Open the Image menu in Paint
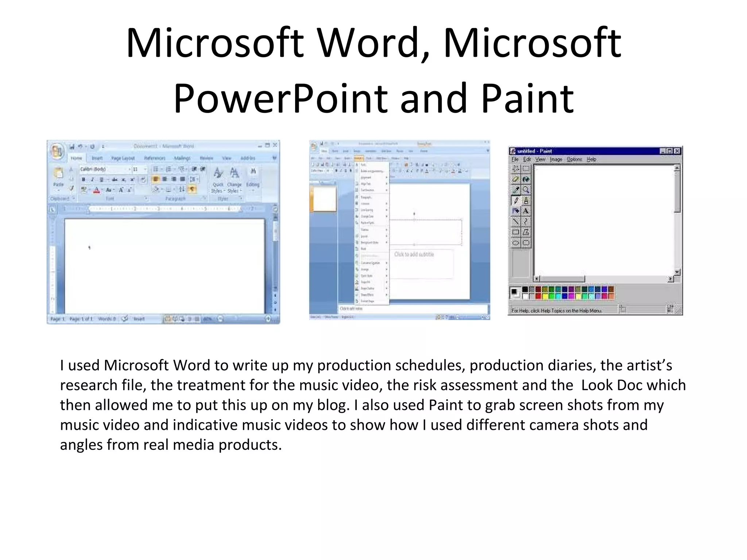The height and width of the screenshot is (560, 747). [x=556, y=159]
